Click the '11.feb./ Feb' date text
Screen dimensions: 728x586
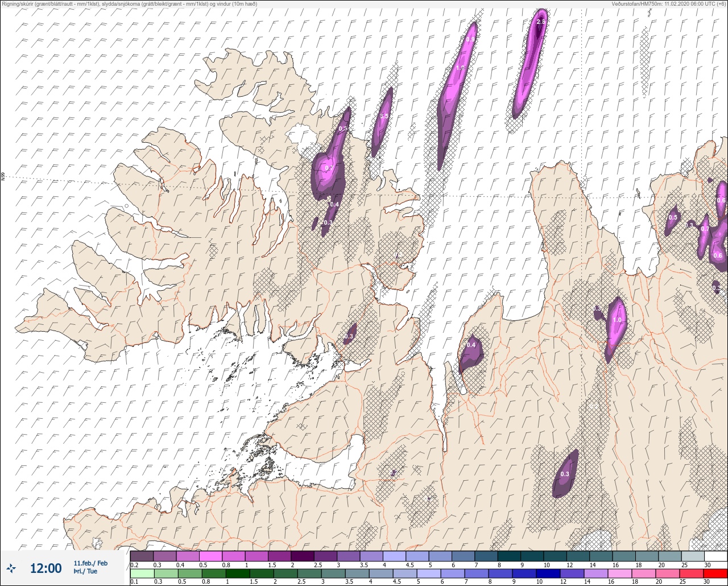90,563
